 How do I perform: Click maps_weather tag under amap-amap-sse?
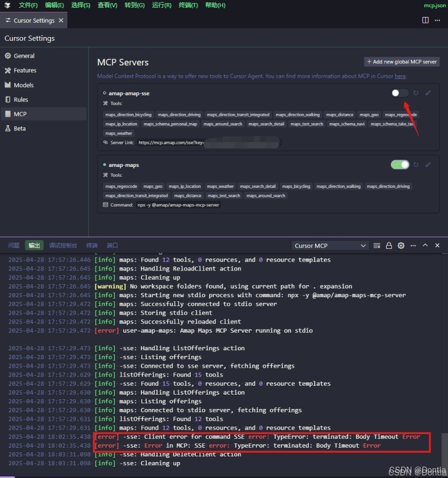pos(119,133)
